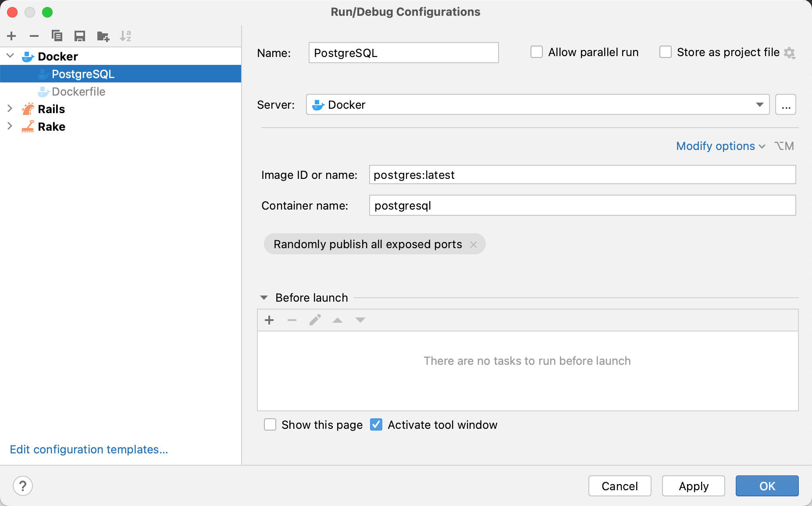Edit the selected Before launch task
Viewport: 812px width, 506px height.
tap(314, 320)
